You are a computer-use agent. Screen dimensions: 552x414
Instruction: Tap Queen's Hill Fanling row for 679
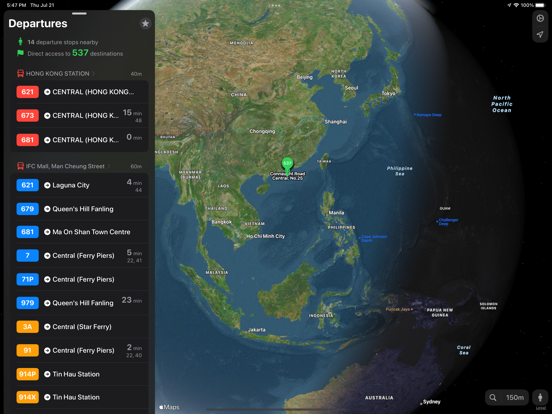point(79,209)
